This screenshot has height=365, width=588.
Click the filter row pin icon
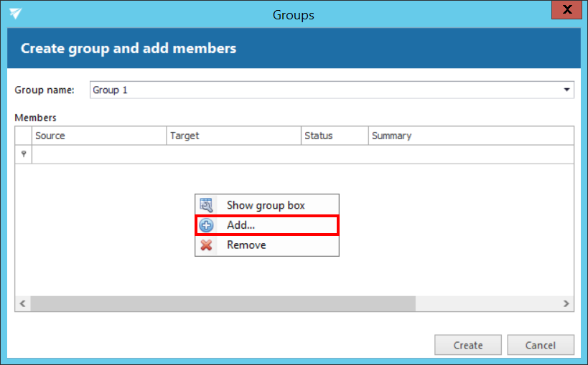coord(24,154)
